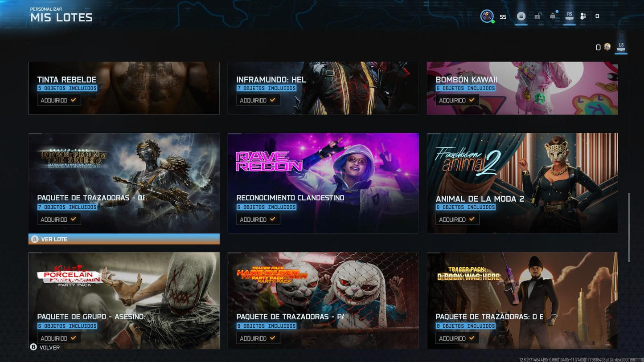Click Adquirido on Tinta Rebelde
This screenshot has height=362, width=644.
point(59,100)
